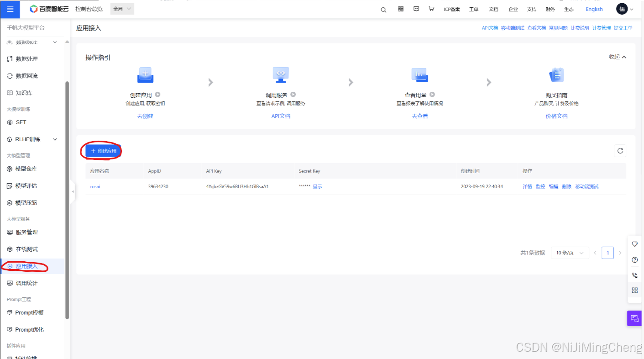Screen dimensions: 644x359
Task: Open 详情 for the rosai app
Action: 527,187
